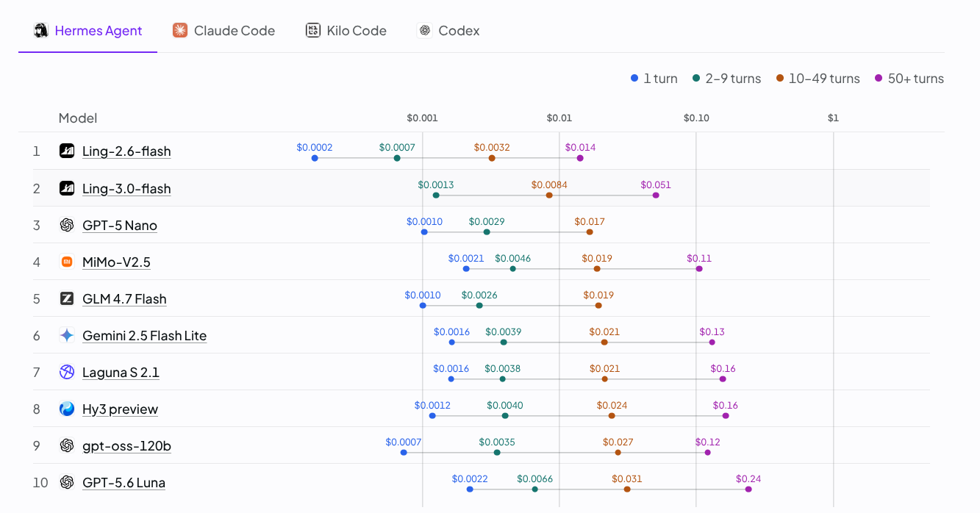Click the $0.01 axis label
The height and width of the screenshot is (513, 980).
point(559,118)
